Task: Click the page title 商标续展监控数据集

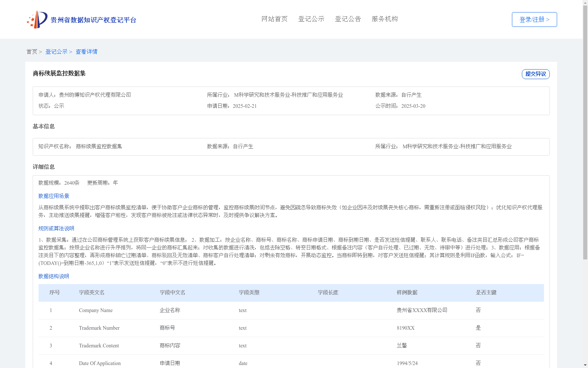Action: 59,73
